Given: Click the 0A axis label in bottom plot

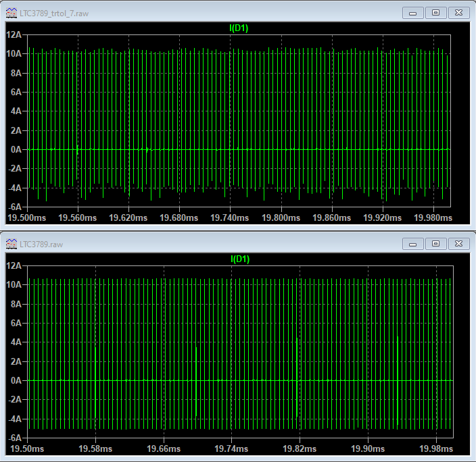Looking at the screenshot, I should (x=16, y=380).
